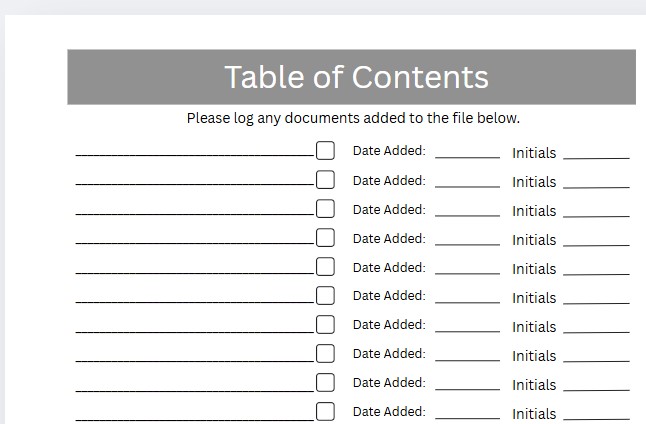Tick the eighth row's checkbox
Viewport: 646px width, 424px height.
[x=325, y=354]
